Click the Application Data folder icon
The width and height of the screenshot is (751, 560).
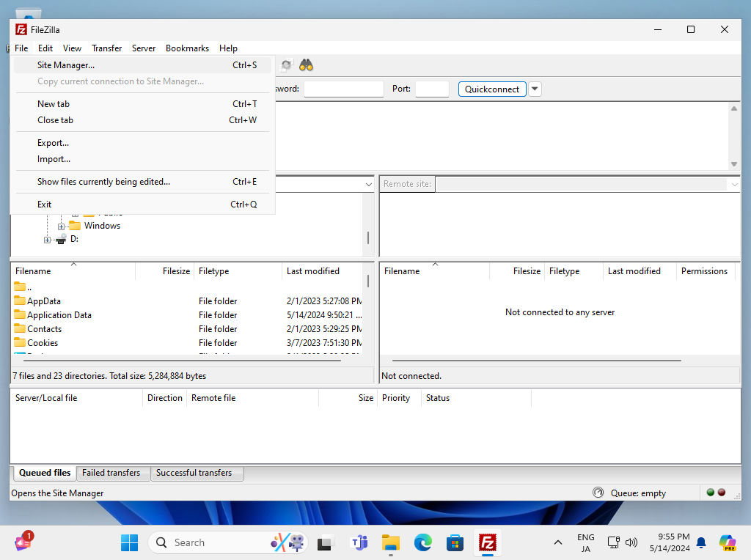point(20,314)
